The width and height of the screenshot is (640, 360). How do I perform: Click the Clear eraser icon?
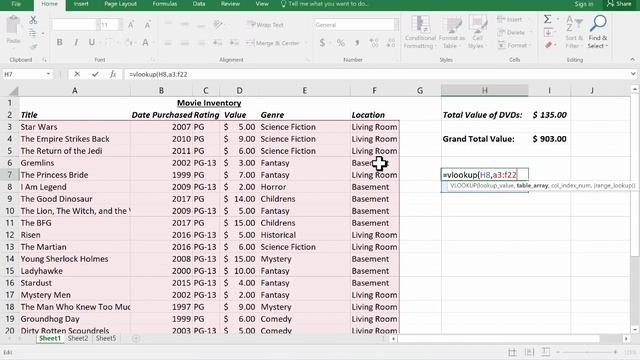click(x=548, y=45)
